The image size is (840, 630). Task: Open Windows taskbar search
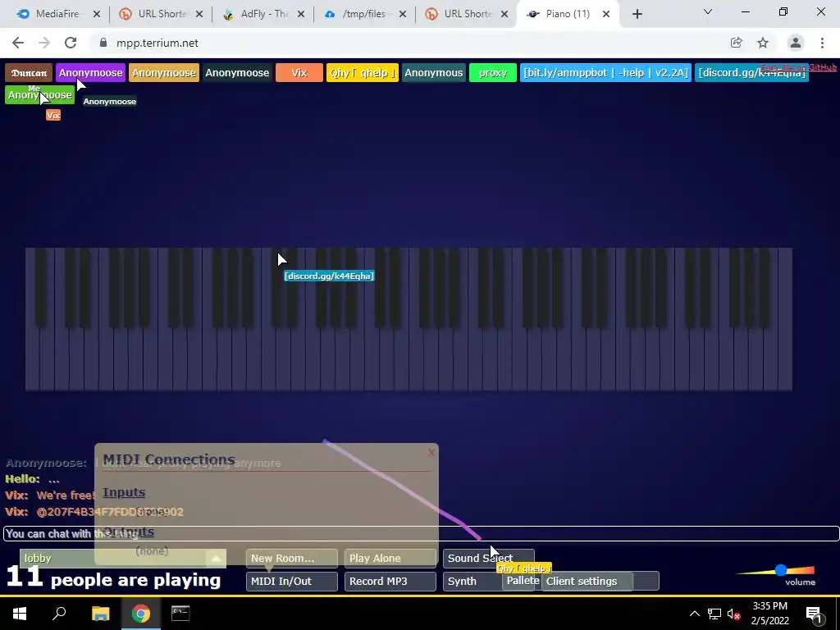[59, 614]
